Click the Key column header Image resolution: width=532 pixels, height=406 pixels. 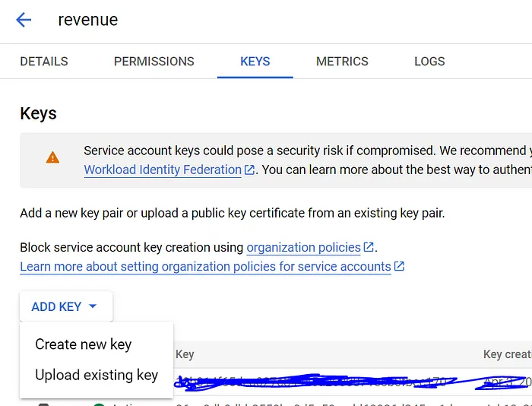pyautogui.click(x=185, y=354)
